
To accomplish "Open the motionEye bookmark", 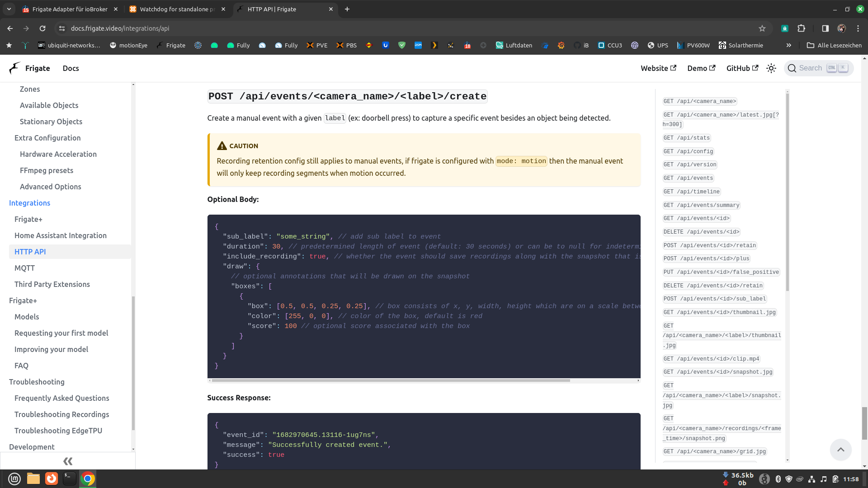I will point(128,45).
